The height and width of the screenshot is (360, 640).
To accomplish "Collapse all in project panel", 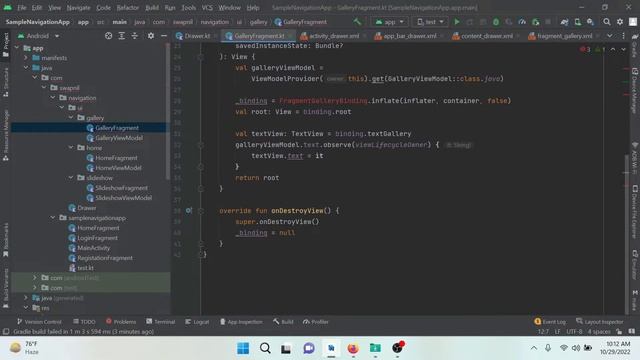I will (x=135, y=36).
